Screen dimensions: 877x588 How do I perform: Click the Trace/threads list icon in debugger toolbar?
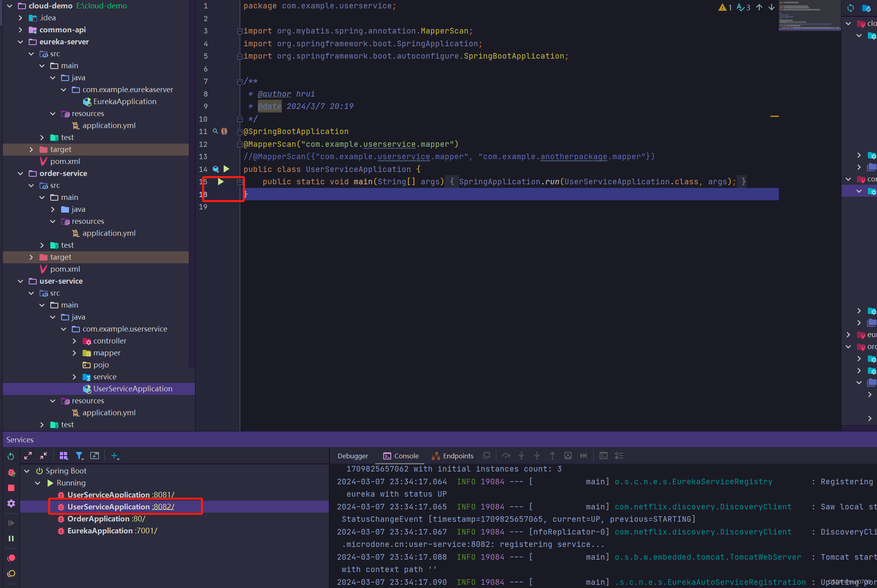pos(619,456)
